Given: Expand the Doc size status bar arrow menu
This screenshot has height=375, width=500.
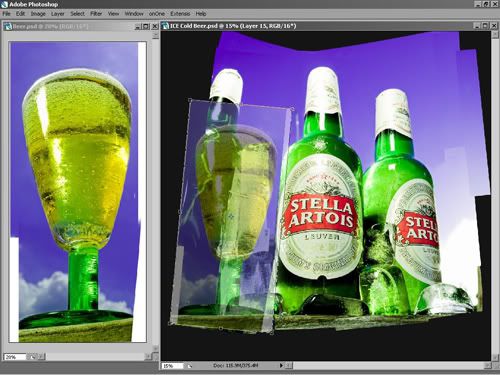Looking at the screenshot, I should pos(281,366).
